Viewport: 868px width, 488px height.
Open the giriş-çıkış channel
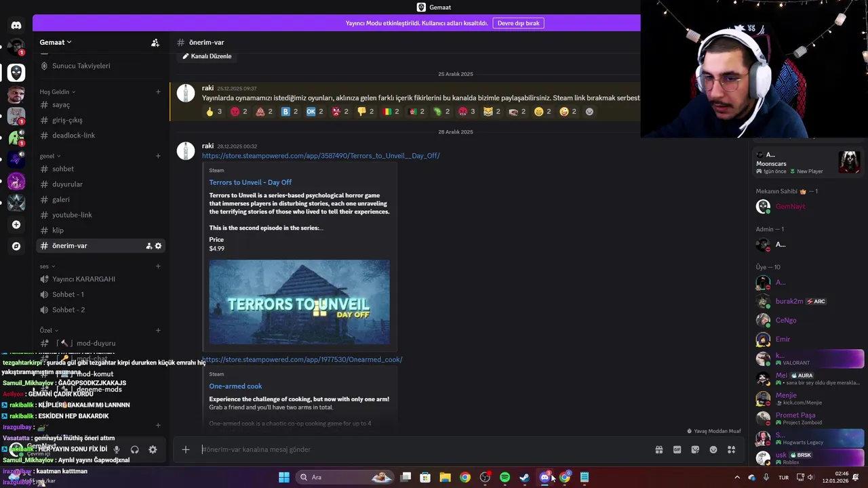pyautogui.click(x=100, y=120)
